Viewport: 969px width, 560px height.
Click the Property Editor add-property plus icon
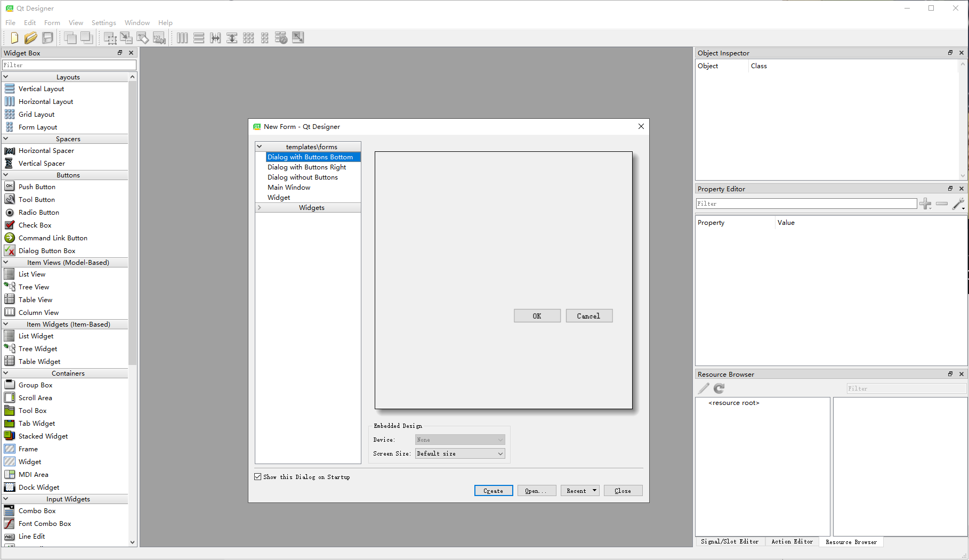point(926,204)
